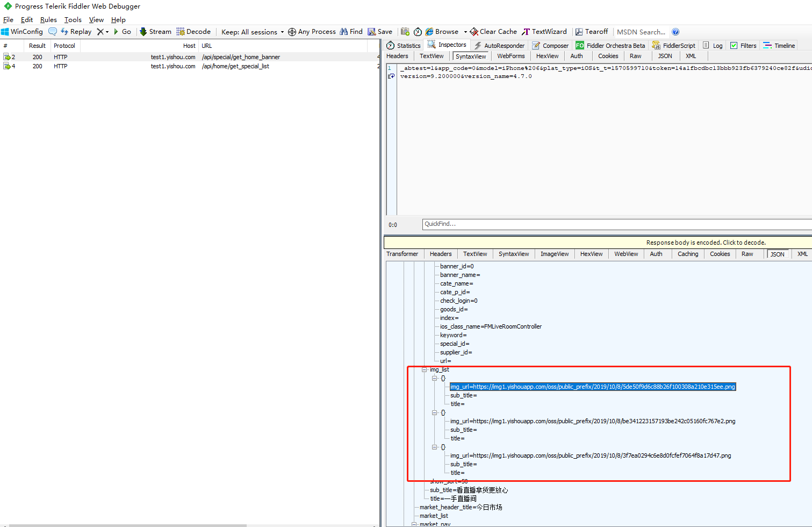
Task: Open the Log tab
Action: (713, 46)
